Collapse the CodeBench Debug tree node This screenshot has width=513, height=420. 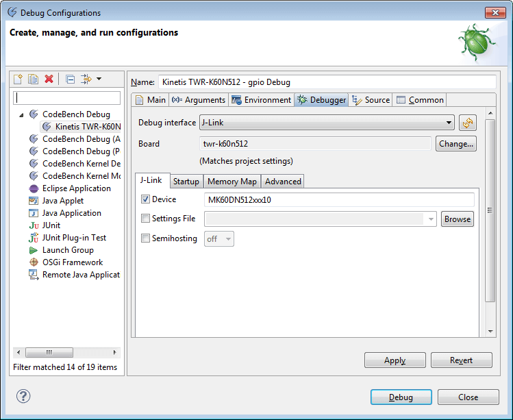(21, 114)
